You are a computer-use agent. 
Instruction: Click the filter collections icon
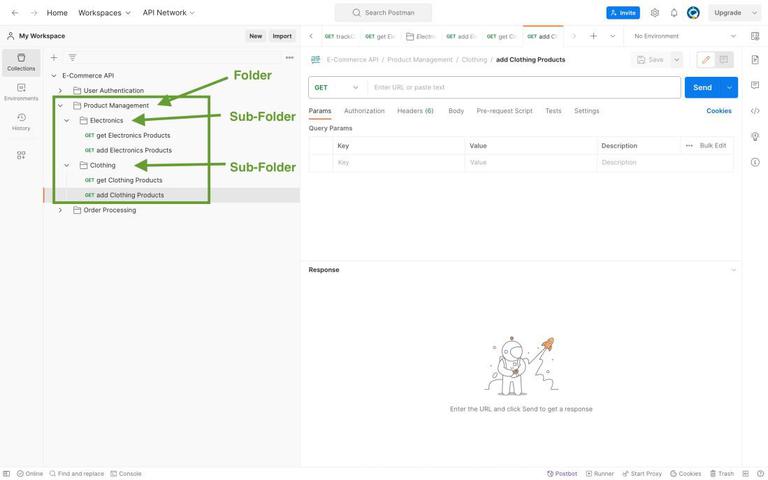pyautogui.click(x=72, y=57)
